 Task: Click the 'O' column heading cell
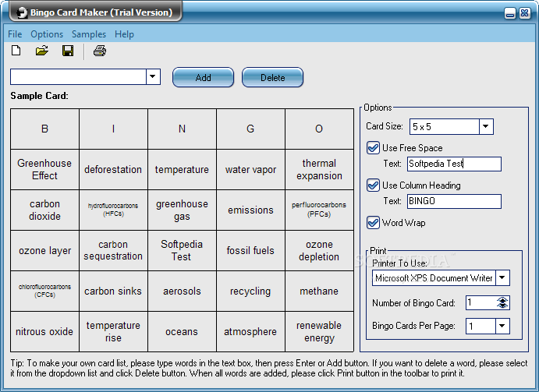319,129
